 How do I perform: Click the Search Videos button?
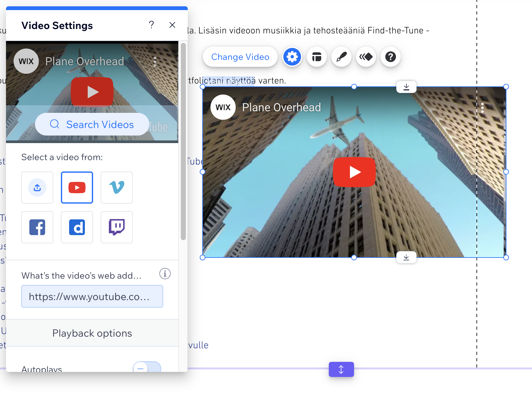(92, 124)
